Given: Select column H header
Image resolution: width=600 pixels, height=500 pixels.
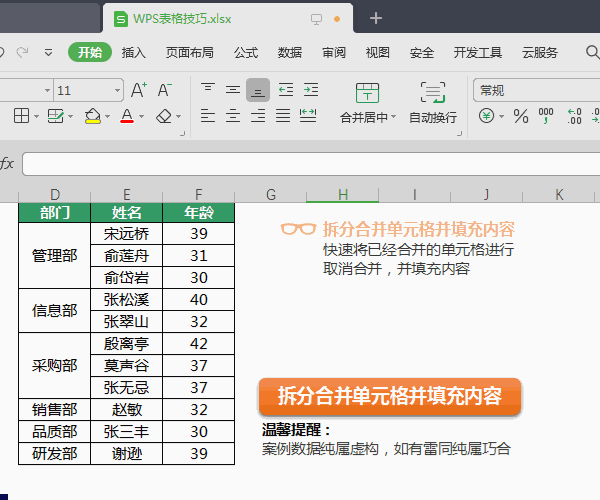Looking at the screenshot, I should 342,195.
